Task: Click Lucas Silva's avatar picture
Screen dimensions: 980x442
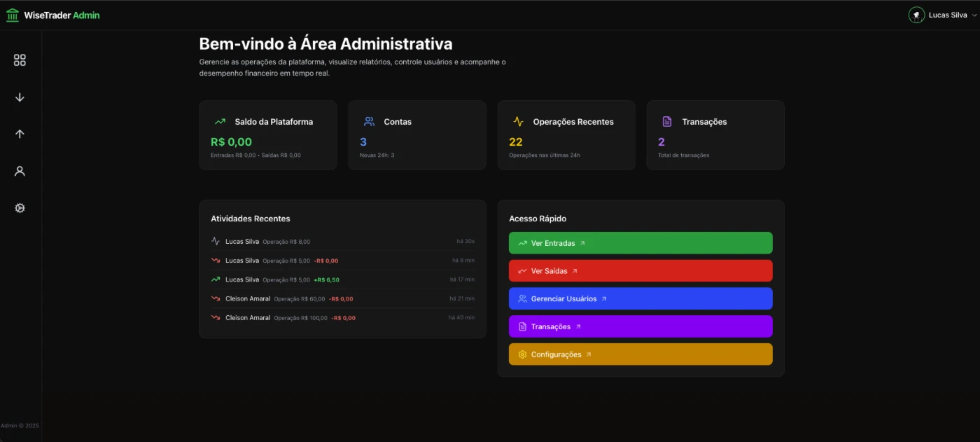Action: click(916, 15)
